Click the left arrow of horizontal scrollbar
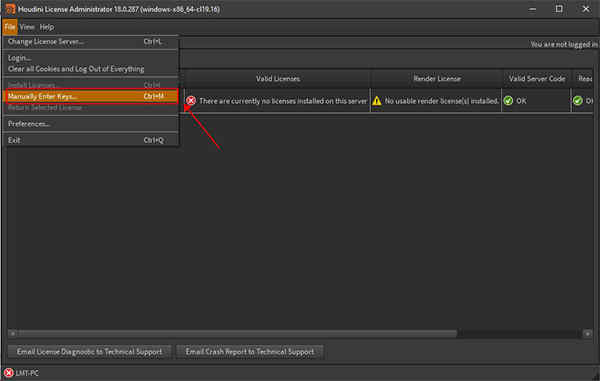The width and height of the screenshot is (600, 381). (x=13, y=334)
